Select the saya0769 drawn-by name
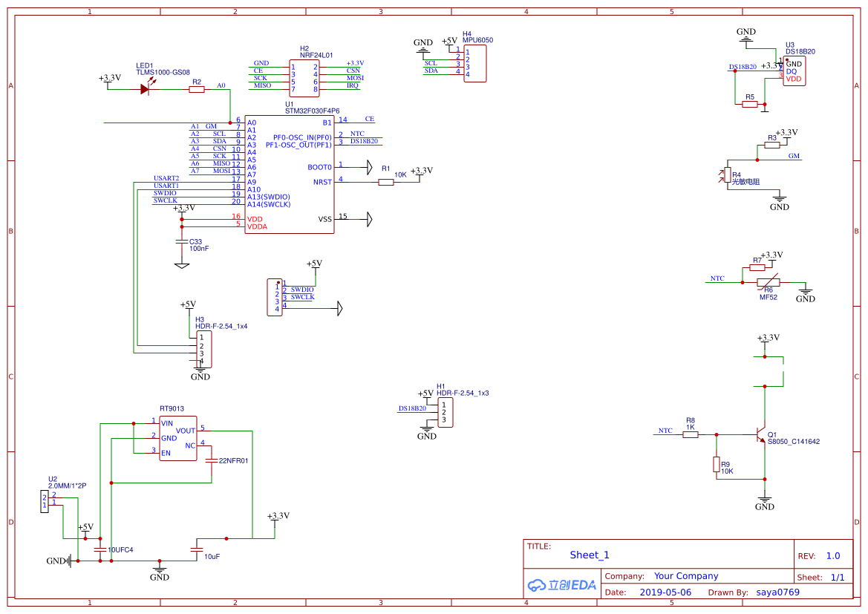868x614 pixels. tap(777, 592)
